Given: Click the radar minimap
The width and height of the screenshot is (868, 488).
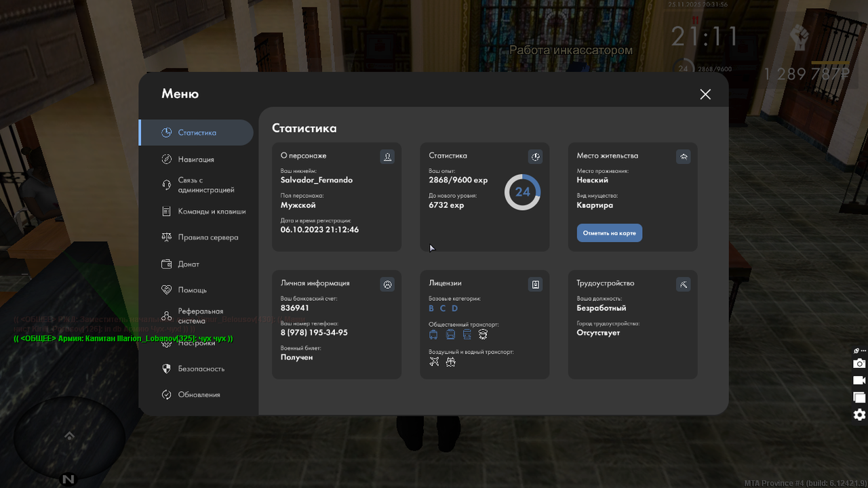Looking at the screenshot, I should 69,437.
